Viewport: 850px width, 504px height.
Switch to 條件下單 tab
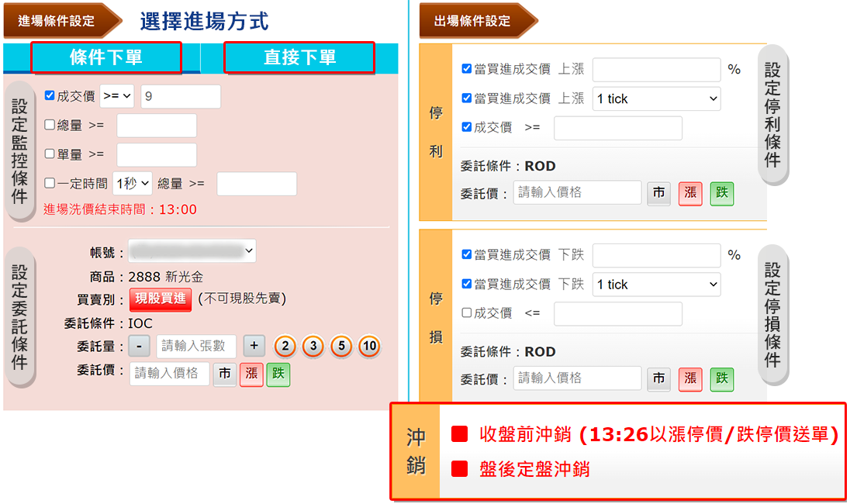(x=106, y=58)
